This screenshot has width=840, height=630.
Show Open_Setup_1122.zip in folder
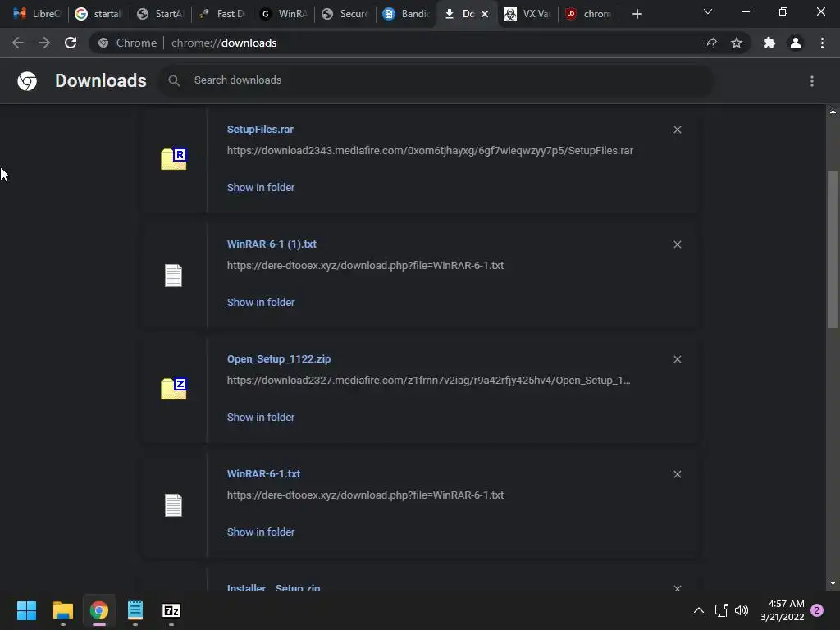click(x=261, y=417)
